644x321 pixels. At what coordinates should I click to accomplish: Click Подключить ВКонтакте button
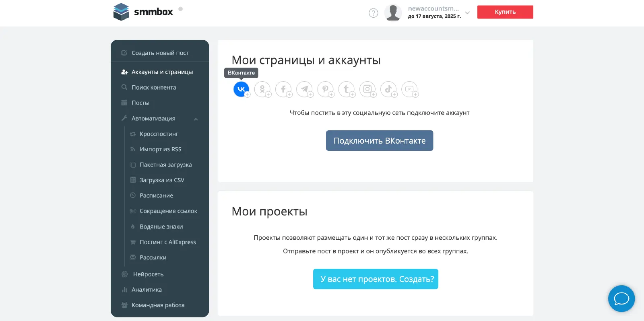(x=380, y=141)
